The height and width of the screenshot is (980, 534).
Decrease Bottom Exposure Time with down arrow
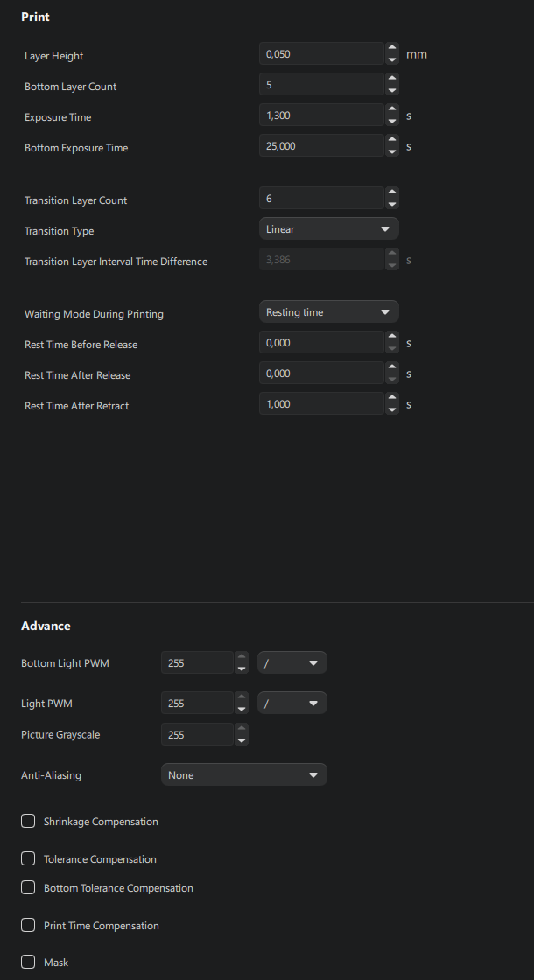(x=392, y=151)
